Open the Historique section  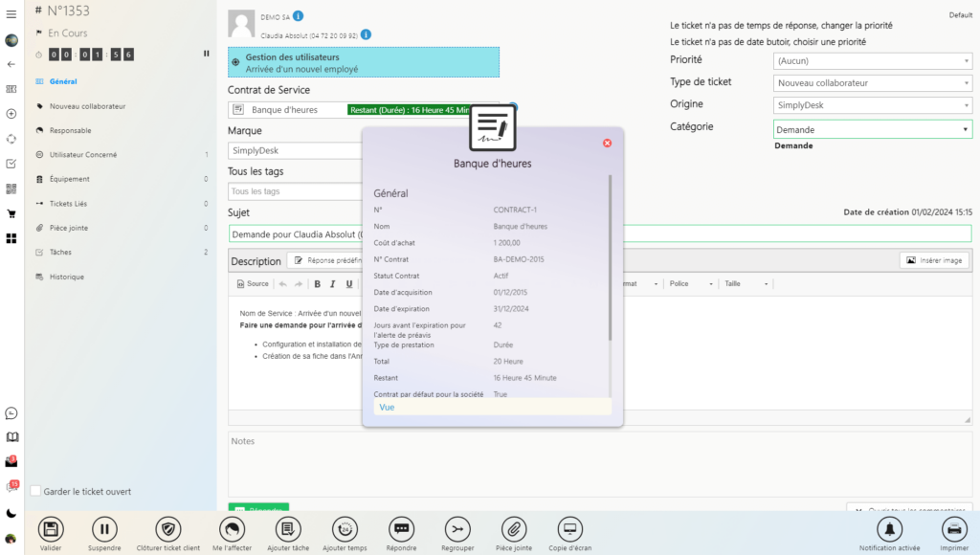(x=67, y=277)
